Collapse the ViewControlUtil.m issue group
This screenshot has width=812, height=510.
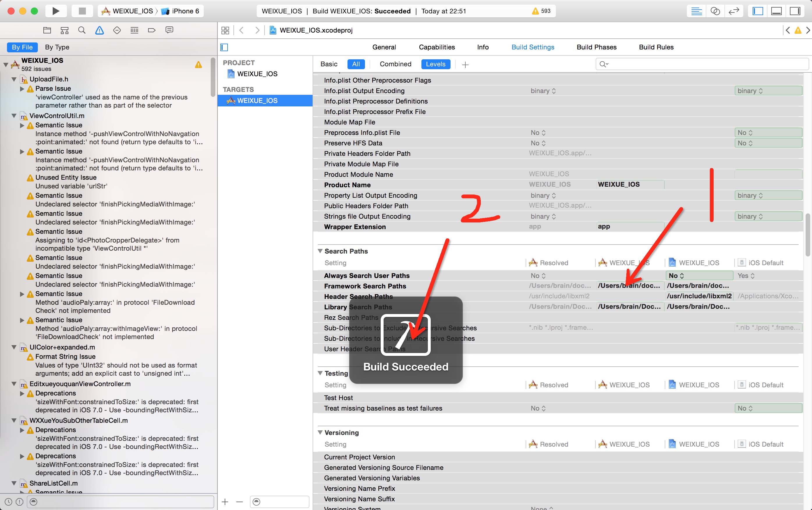coord(14,116)
